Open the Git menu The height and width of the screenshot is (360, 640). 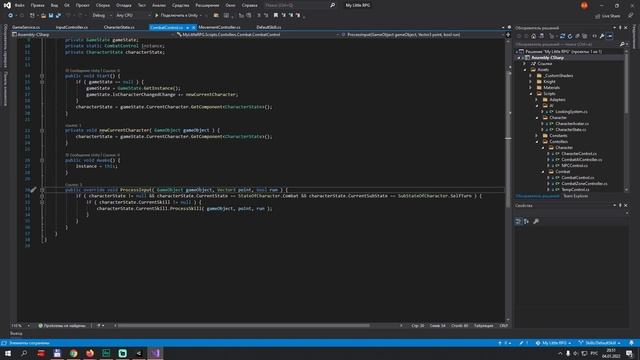(x=67, y=5)
